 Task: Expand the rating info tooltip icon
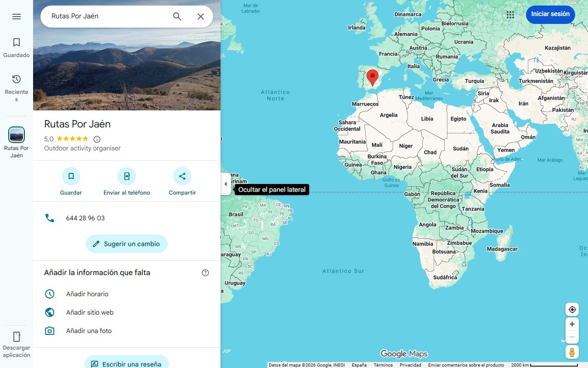point(96,139)
